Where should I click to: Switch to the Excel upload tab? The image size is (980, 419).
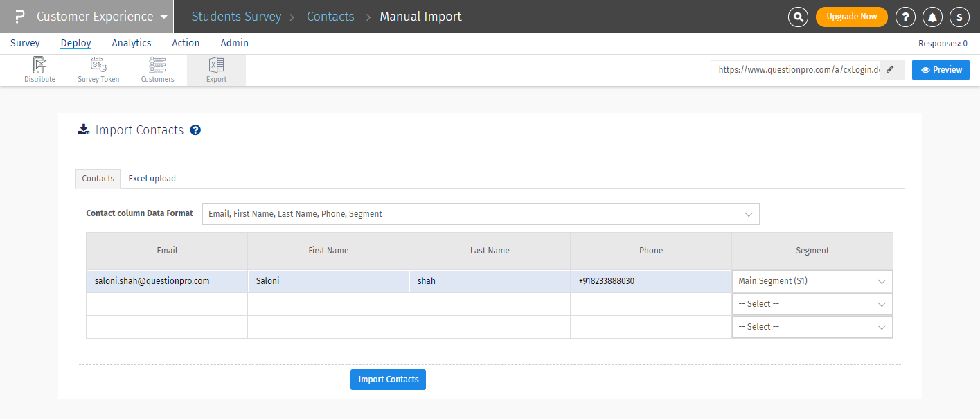152,179
